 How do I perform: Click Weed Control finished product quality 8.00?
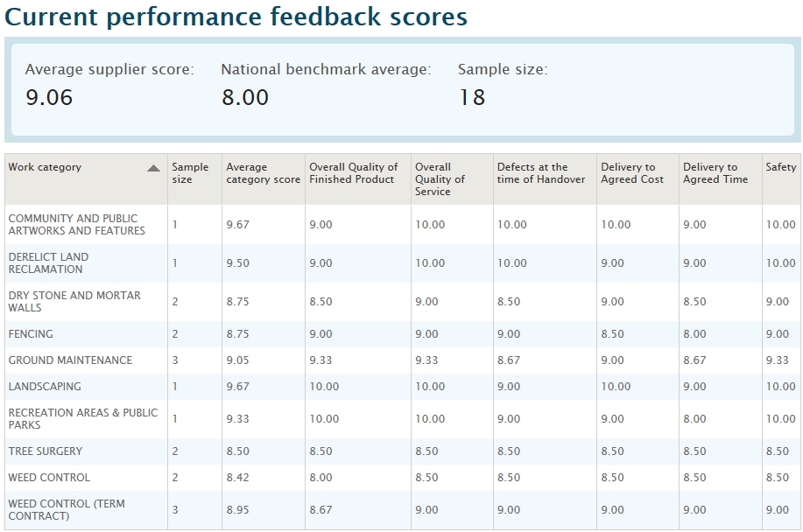(x=320, y=477)
